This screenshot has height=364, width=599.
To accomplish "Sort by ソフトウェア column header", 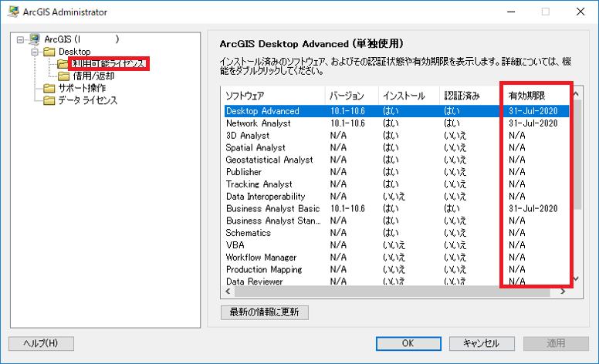I will [x=272, y=96].
